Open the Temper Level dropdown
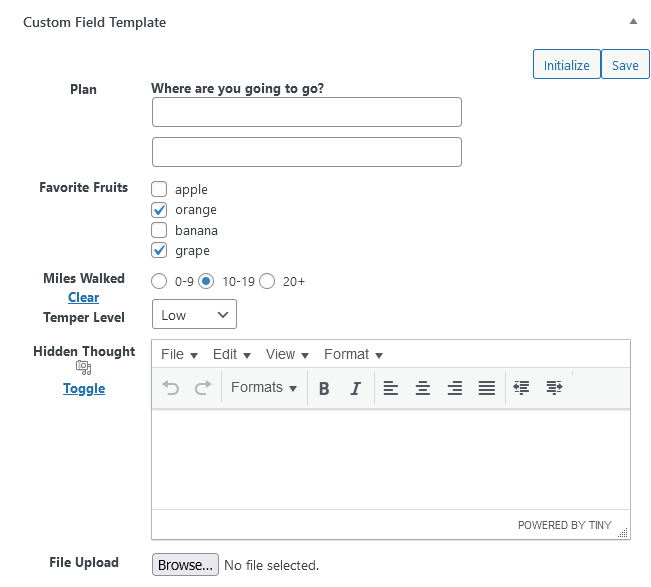The image size is (651, 587). [x=194, y=314]
